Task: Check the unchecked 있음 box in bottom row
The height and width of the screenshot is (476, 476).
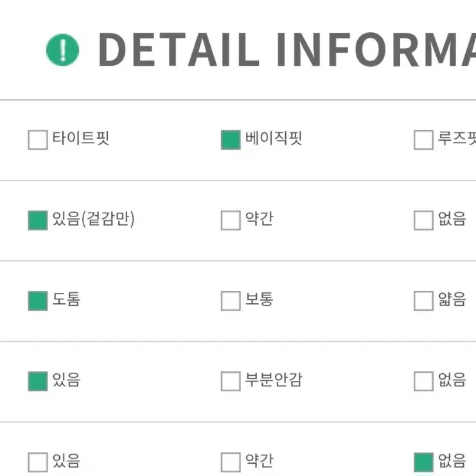Action: [38, 463]
